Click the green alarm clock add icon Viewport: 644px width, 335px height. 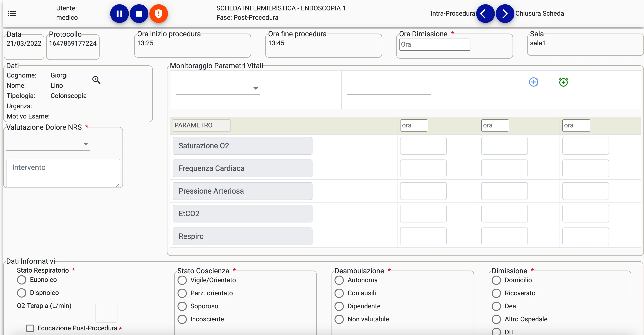563,82
